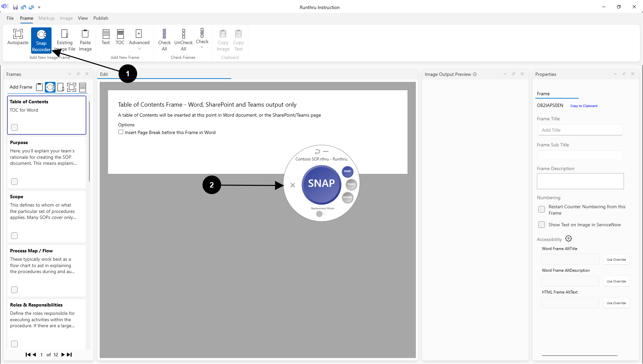
Task: Click the TIMER snap mode button
Action: point(351,184)
